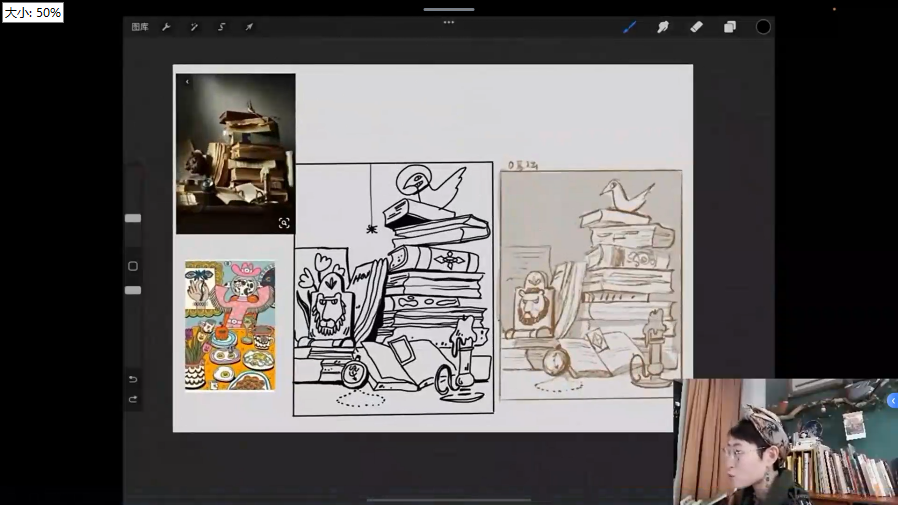Viewport: 898px width, 505px height.
Task: Activate the Transform arrow tool
Action: [x=249, y=27]
